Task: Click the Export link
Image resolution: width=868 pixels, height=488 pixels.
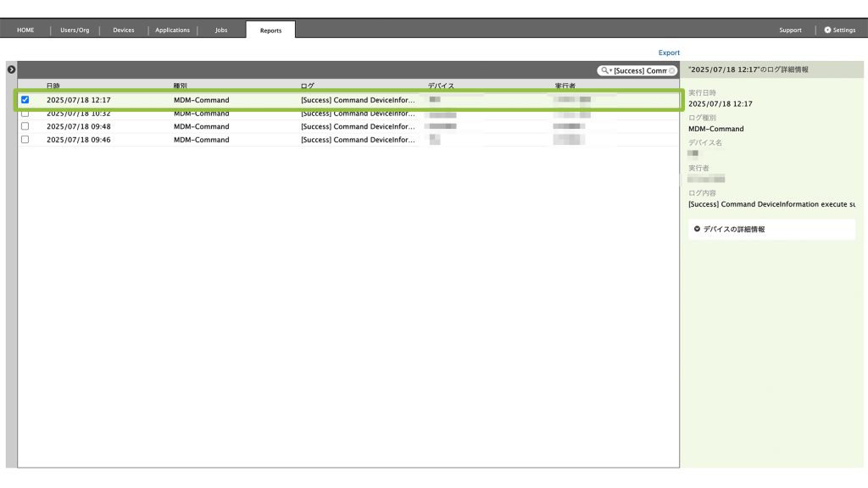Action: point(669,53)
